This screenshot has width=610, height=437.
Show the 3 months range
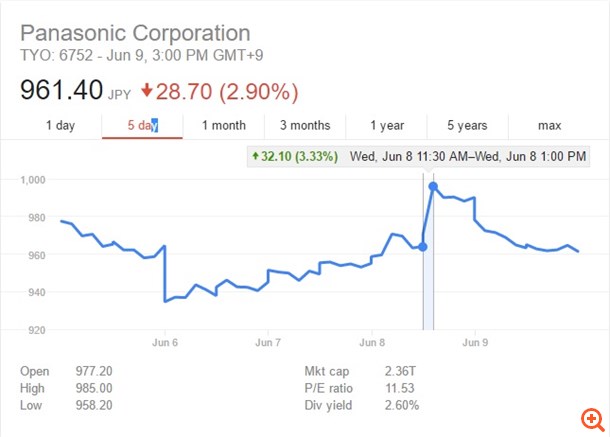(x=305, y=125)
